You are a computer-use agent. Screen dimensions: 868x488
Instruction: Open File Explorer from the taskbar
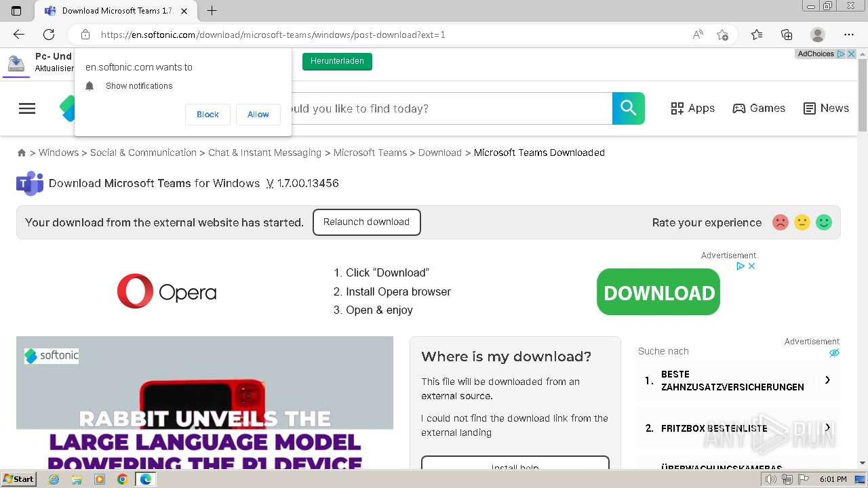[x=77, y=479]
